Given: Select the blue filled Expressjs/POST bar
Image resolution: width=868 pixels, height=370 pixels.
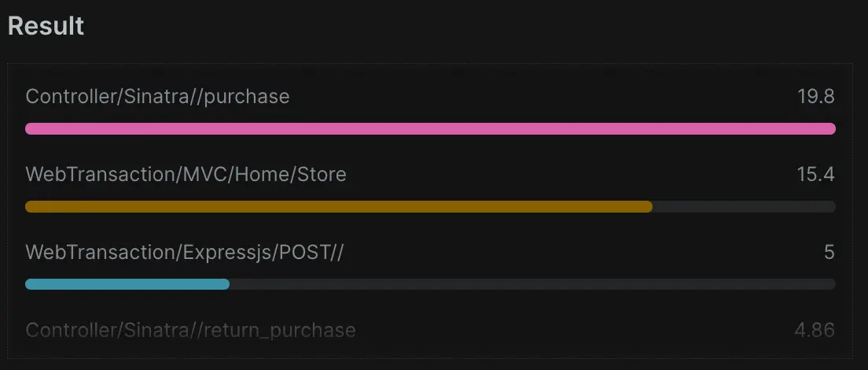Looking at the screenshot, I should [127, 283].
